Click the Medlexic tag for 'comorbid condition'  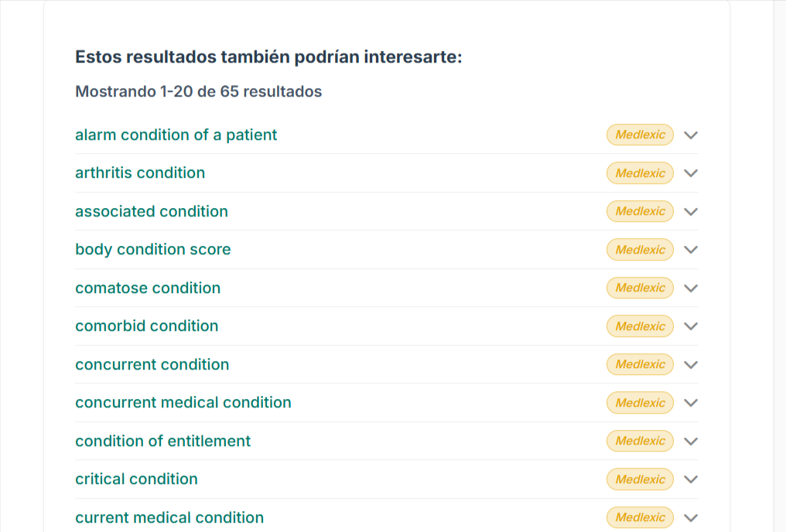640,326
